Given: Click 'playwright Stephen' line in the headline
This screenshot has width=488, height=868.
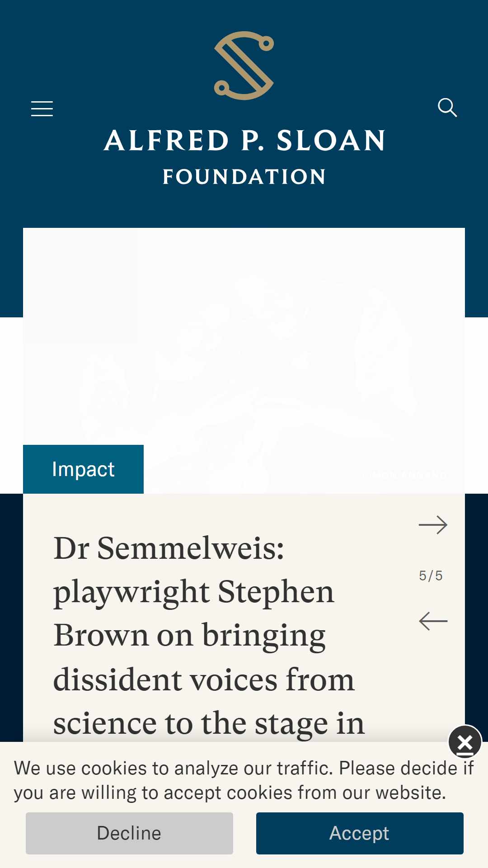Looking at the screenshot, I should click(x=193, y=592).
